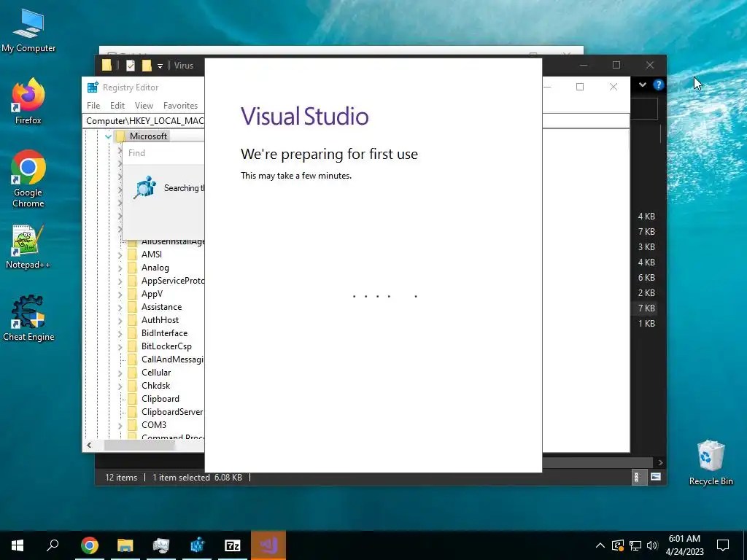Open the notification center icon
747x560 pixels.
(723, 545)
